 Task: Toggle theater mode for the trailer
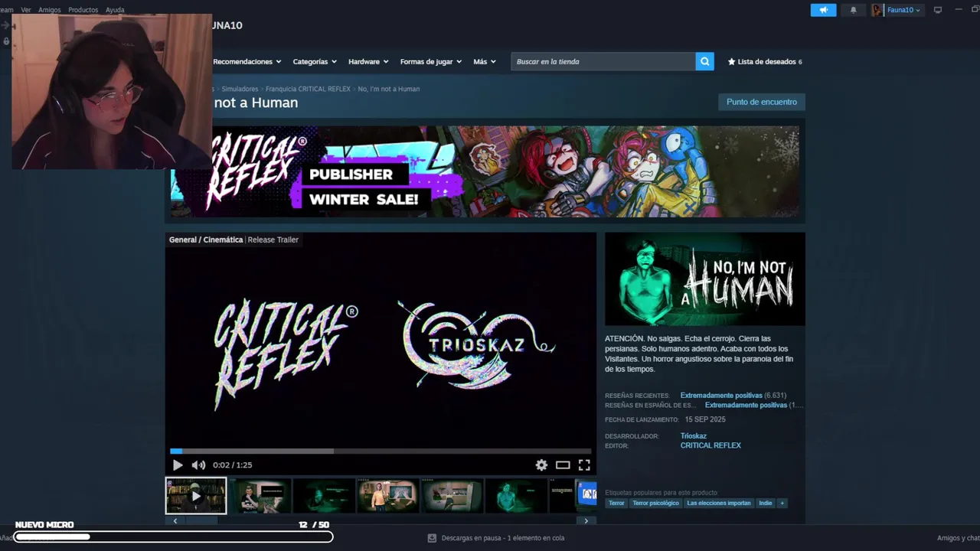pos(563,465)
